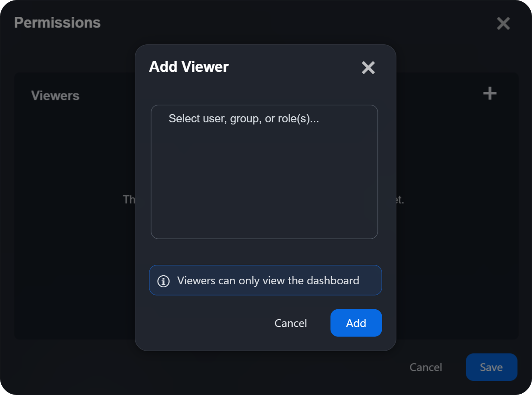
Task: Click the "Add Viewer" dialog title
Action: tap(189, 67)
